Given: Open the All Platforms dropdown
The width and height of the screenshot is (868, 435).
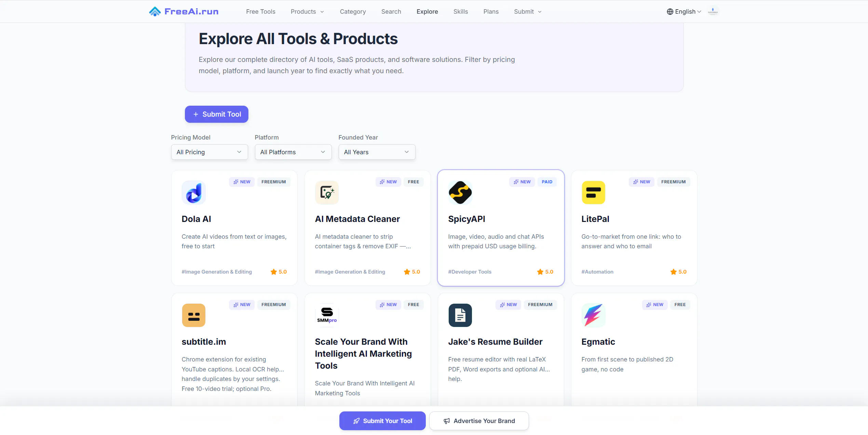Looking at the screenshot, I should pos(293,152).
